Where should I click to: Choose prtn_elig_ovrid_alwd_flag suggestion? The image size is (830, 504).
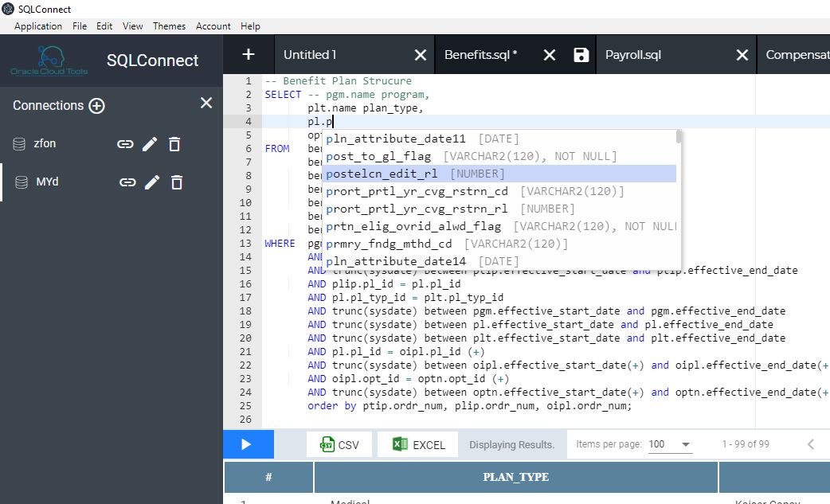(499, 226)
